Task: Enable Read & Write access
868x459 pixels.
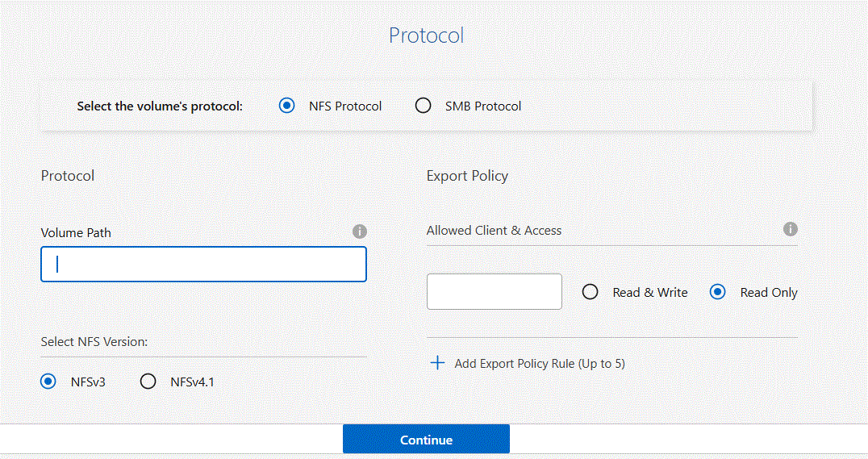Action: point(590,292)
